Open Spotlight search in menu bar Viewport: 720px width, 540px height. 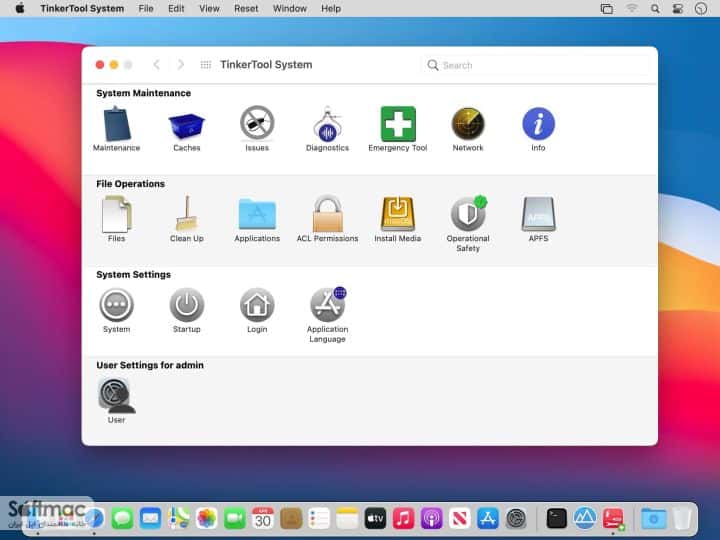pos(655,9)
